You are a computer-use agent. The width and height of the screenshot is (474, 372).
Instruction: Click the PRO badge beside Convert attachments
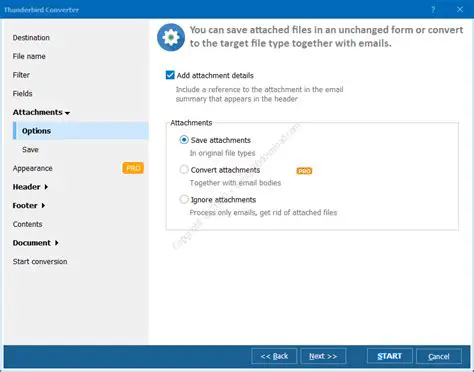[x=304, y=171]
